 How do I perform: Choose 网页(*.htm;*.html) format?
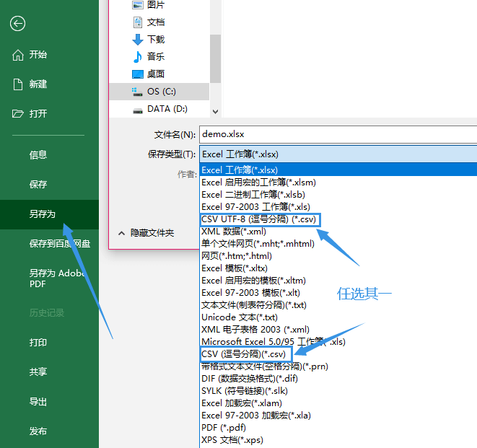click(237, 256)
